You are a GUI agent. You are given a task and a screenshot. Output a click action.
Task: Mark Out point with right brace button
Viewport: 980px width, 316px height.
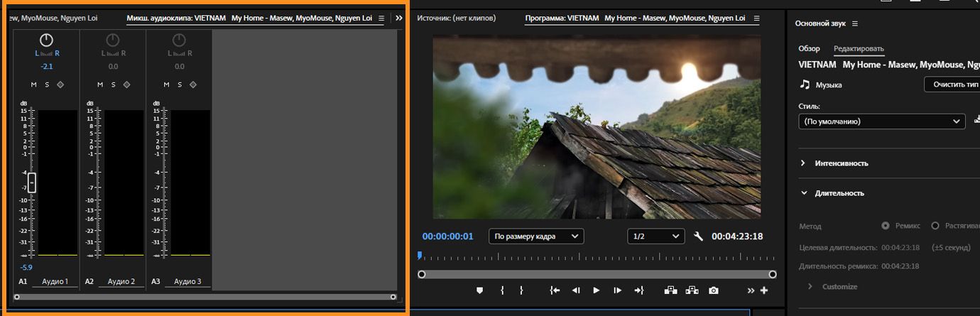pos(521,290)
